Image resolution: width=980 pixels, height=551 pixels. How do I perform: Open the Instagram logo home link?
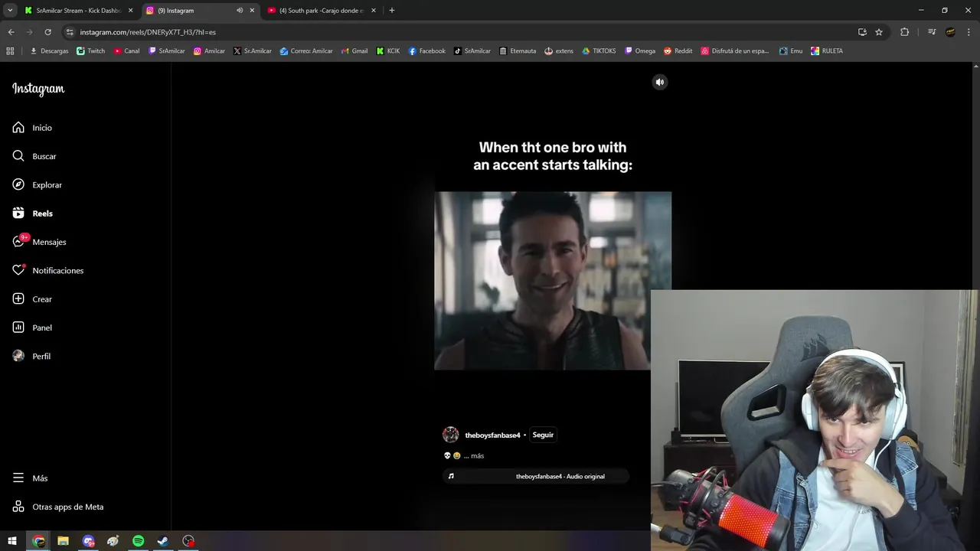(38, 89)
